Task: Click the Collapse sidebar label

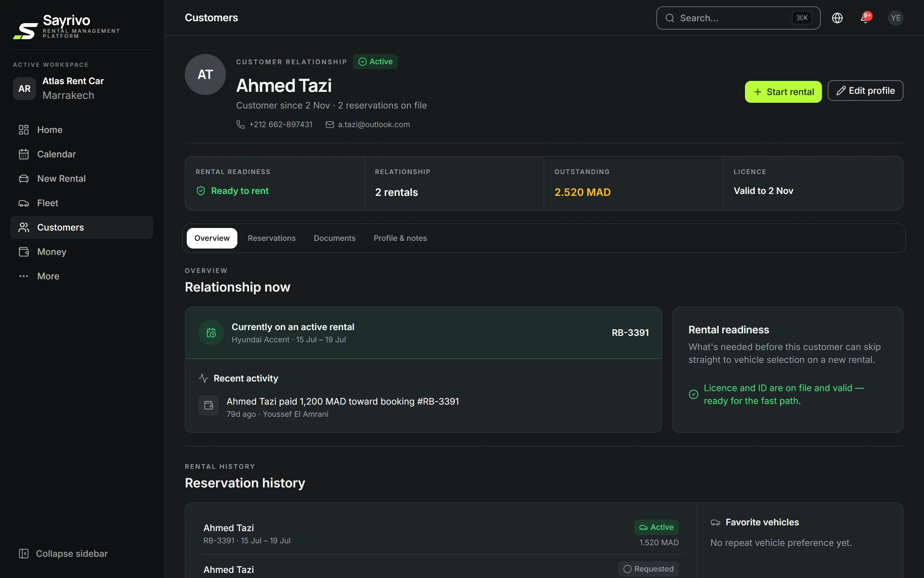Action: (72, 554)
